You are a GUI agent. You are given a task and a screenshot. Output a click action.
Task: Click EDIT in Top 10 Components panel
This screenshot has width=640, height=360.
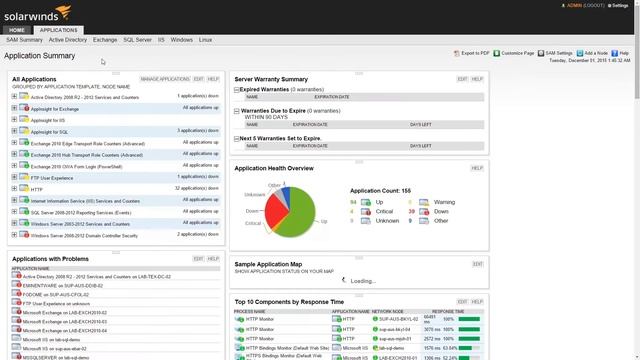point(462,302)
